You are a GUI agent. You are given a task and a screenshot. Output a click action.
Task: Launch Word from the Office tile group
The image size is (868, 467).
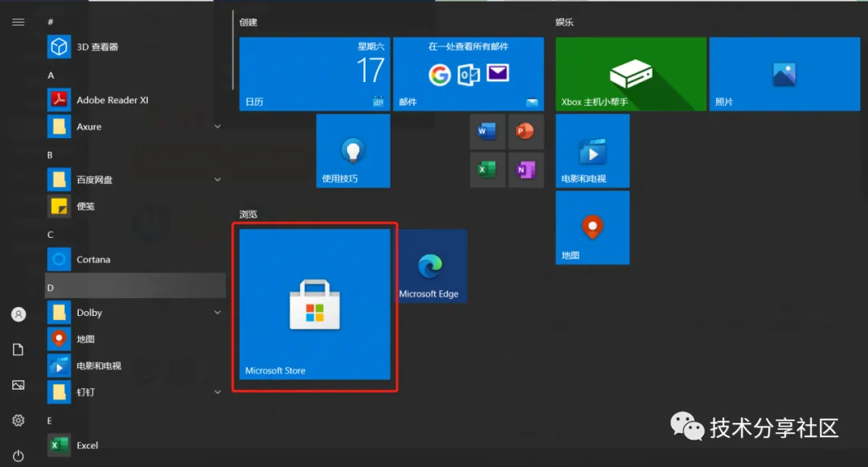pyautogui.click(x=487, y=132)
